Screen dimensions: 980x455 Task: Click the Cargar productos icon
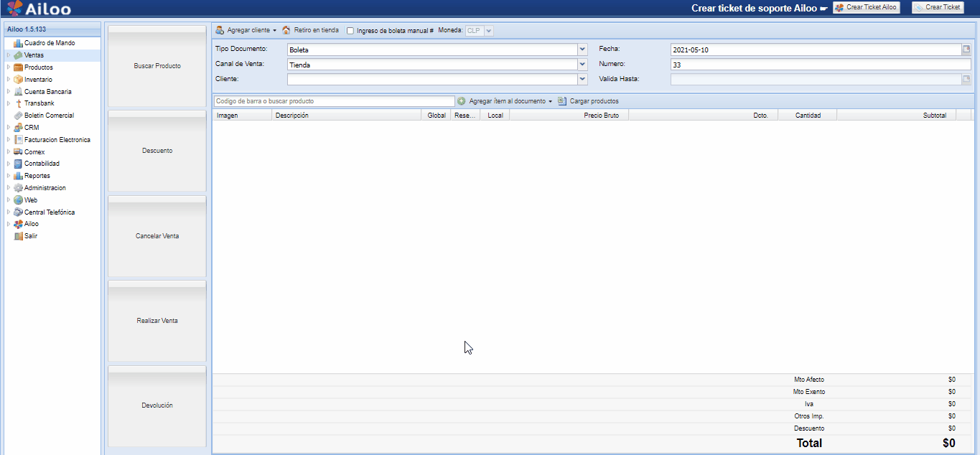click(562, 101)
